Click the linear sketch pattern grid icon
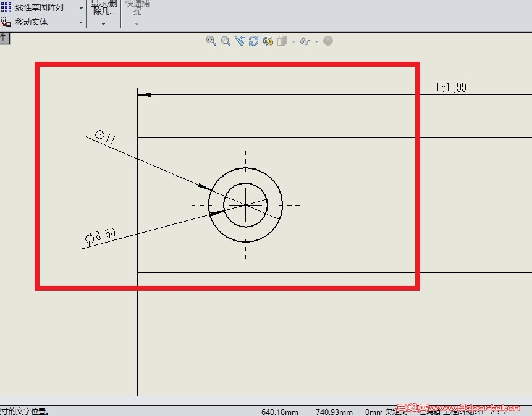The width and height of the screenshot is (532, 416). (6, 7)
